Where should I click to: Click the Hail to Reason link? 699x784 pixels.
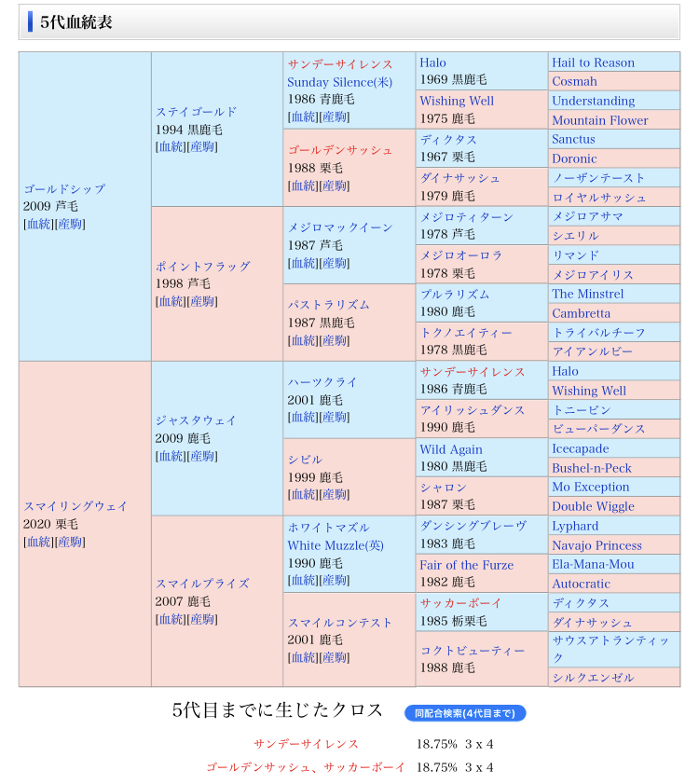[x=593, y=62]
